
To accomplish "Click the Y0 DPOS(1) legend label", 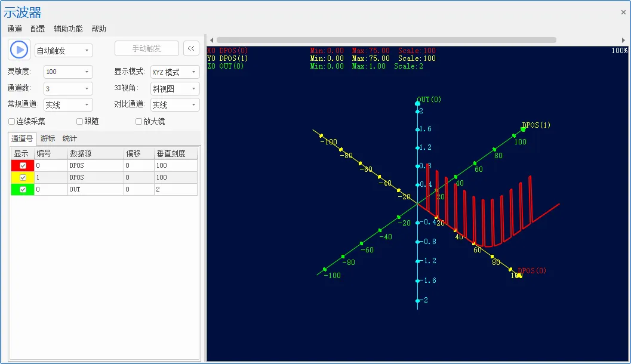I will pyautogui.click(x=227, y=58).
